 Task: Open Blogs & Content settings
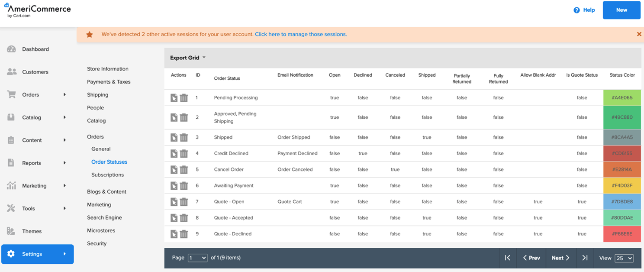(107, 192)
